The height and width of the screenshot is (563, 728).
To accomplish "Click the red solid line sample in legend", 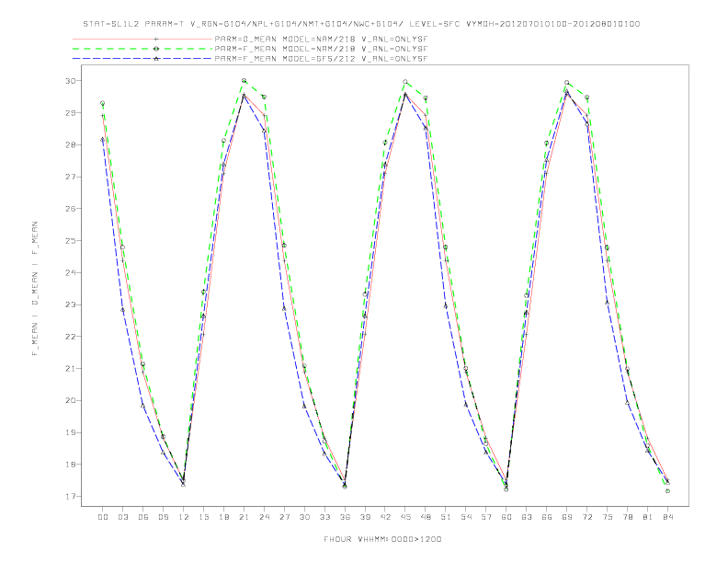I will pyautogui.click(x=142, y=39).
